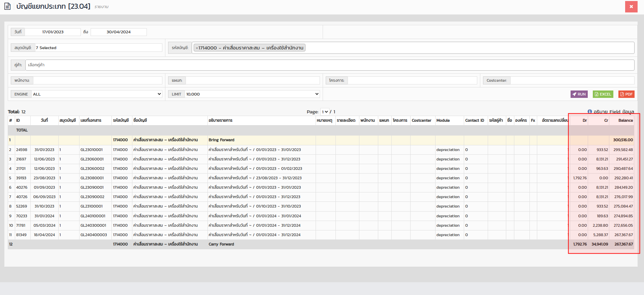Click document number GL23090002
This screenshot has height=295, width=644.
tap(92, 197)
